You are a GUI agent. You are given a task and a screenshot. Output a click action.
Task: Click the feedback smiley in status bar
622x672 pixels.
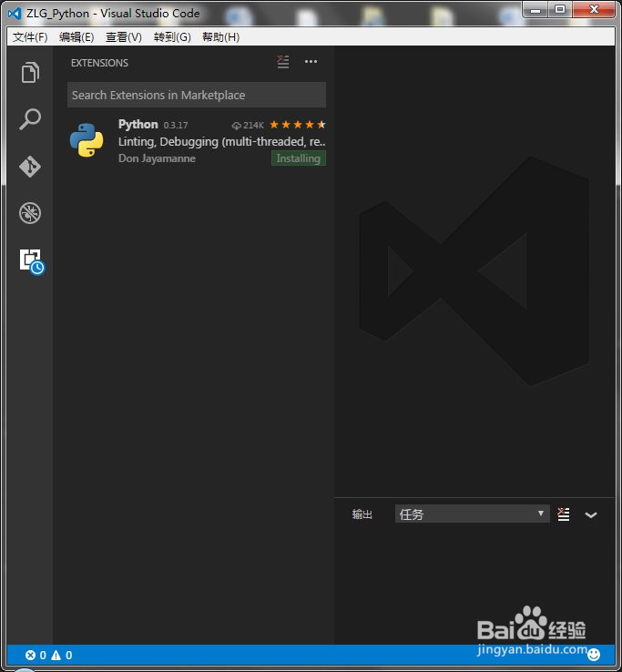point(594,655)
